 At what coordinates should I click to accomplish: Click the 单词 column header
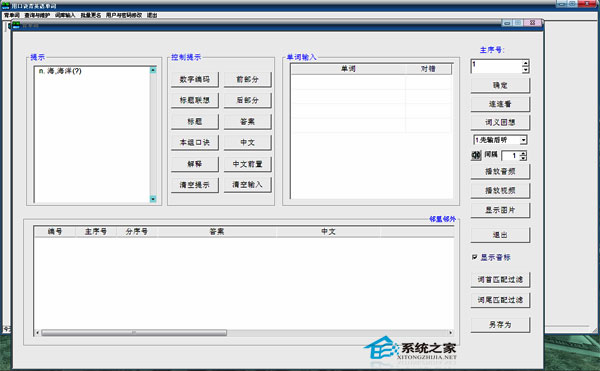tap(348, 69)
